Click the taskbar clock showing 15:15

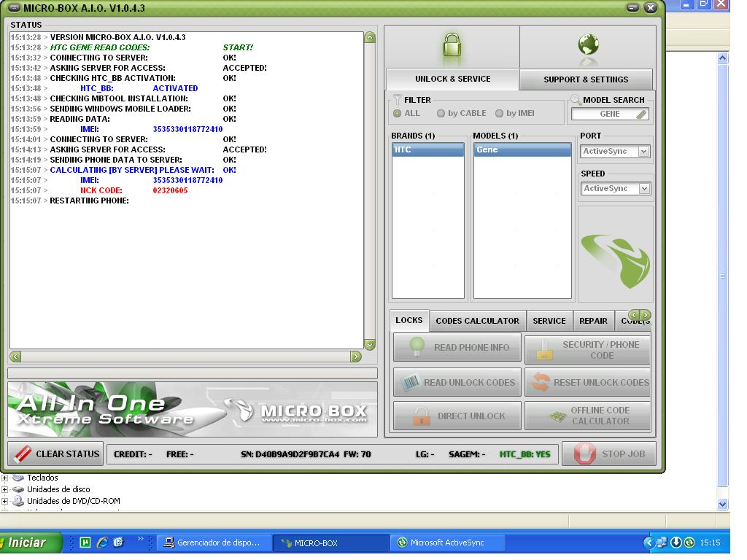[x=710, y=542]
